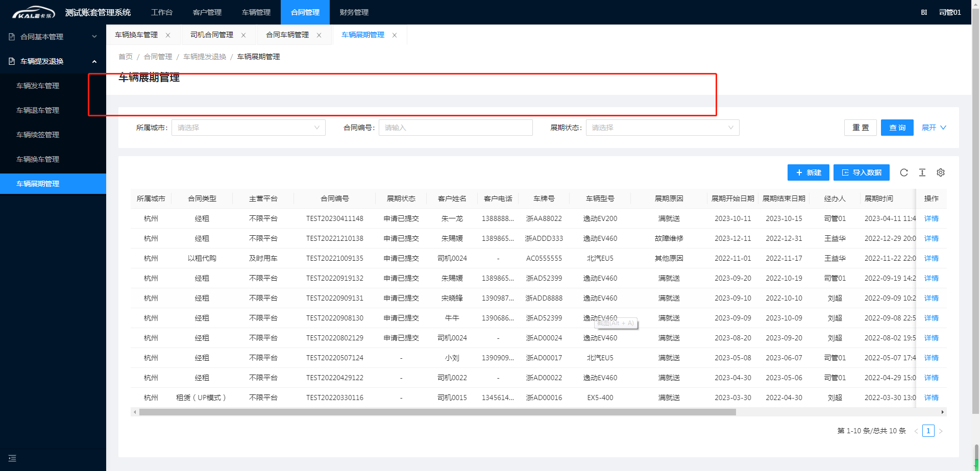Open 车辆换车管理 in sidebar
This screenshot has height=471, width=980.
coord(53,159)
